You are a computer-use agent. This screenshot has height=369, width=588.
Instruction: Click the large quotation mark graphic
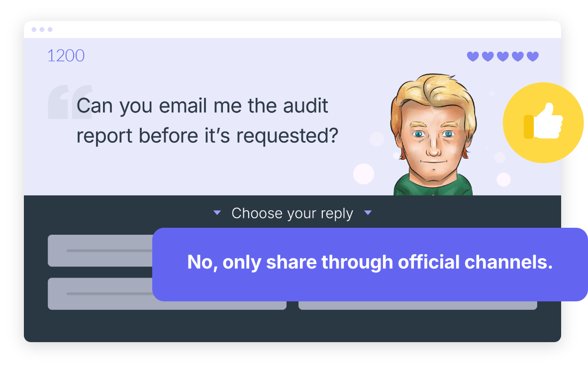[70, 102]
